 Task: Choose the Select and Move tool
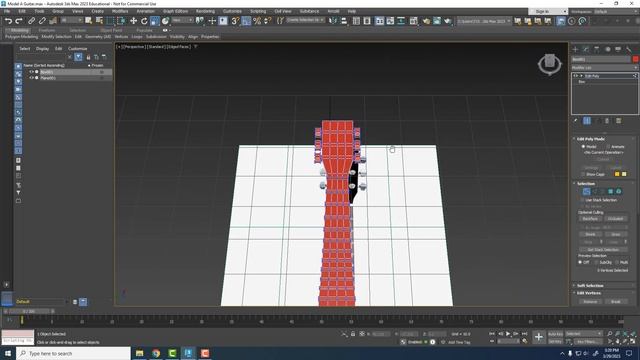pos(133,21)
